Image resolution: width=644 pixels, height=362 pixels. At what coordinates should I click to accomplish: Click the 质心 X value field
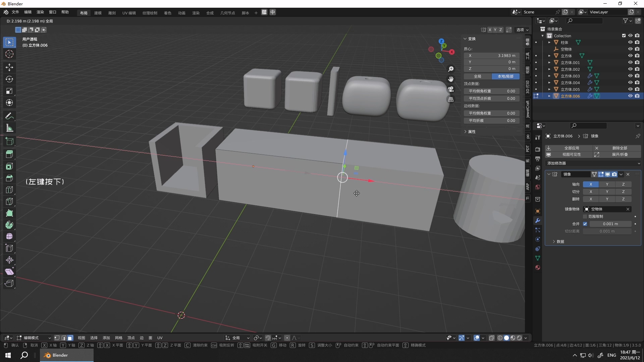(491, 56)
